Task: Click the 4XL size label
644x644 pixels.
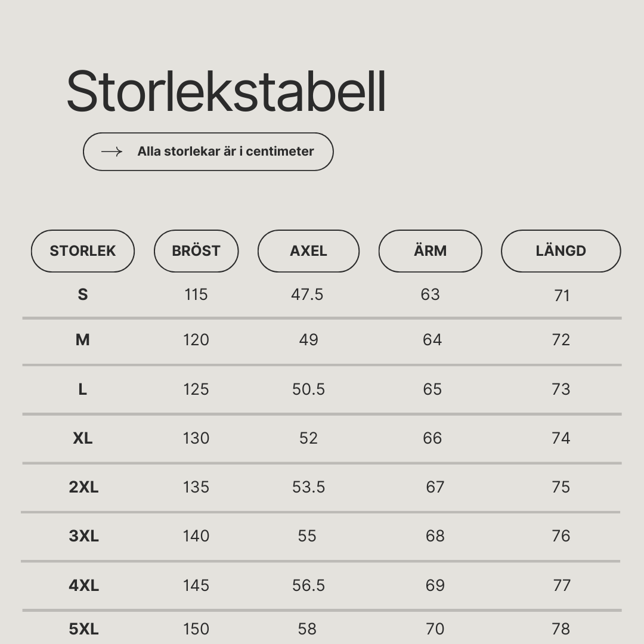Action: tap(83, 586)
